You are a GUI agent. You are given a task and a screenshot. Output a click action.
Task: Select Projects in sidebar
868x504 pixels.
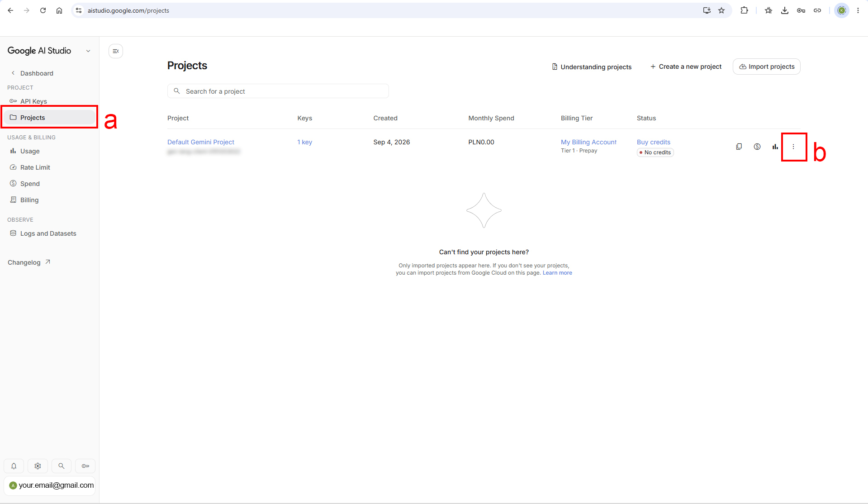49,118
